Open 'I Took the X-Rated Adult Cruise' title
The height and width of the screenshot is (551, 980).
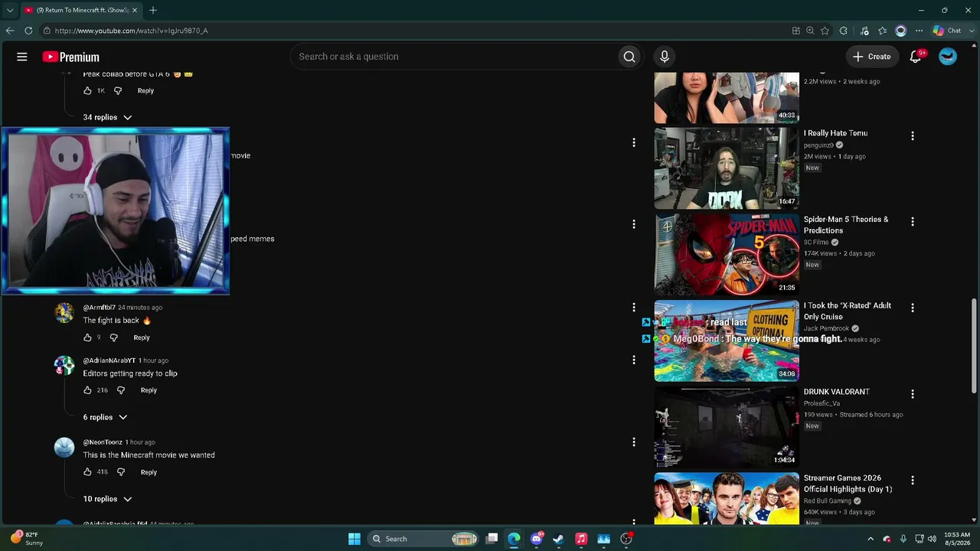(x=848, y=311)
